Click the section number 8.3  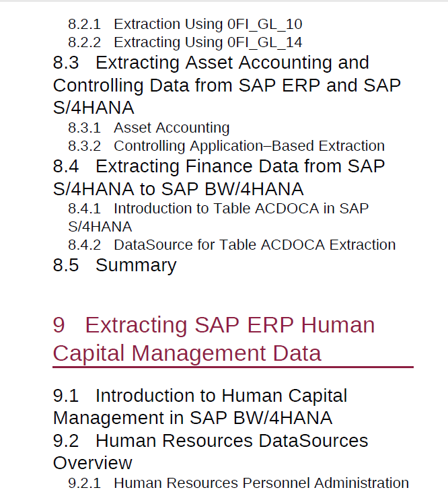click(x=66, y=63)
